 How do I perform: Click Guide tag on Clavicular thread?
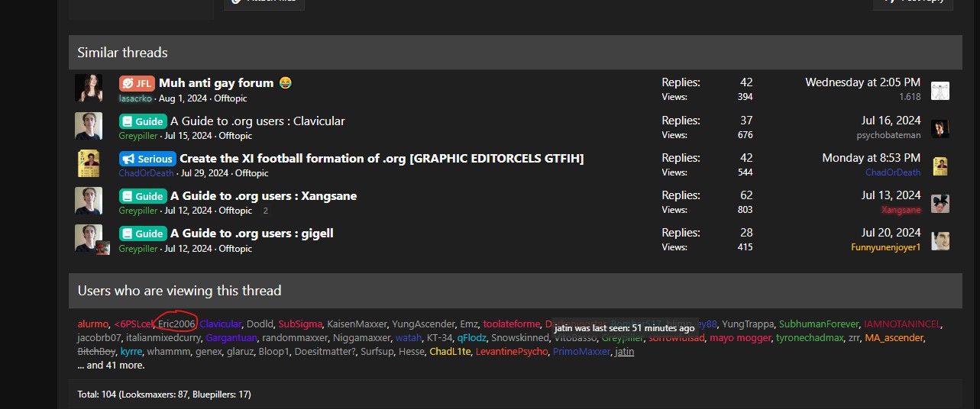pos(142,121)
